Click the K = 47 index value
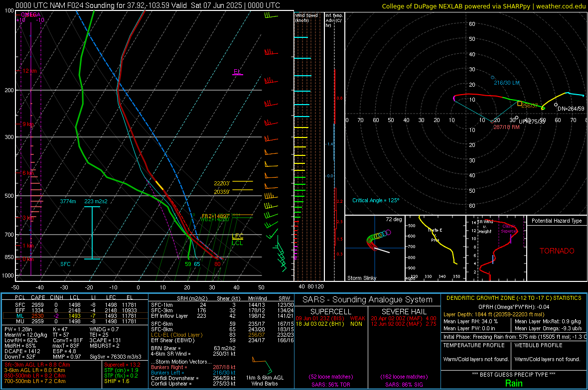 (60, 329)
